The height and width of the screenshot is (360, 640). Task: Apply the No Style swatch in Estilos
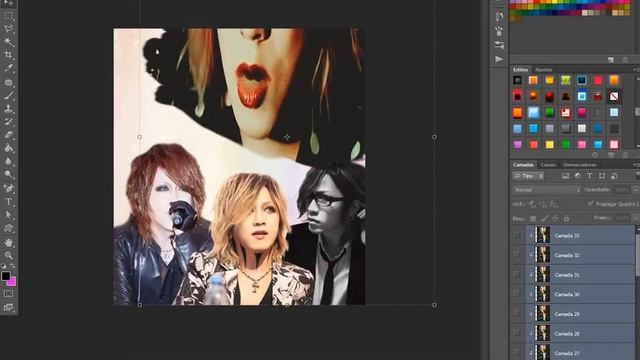click(614, 96)
